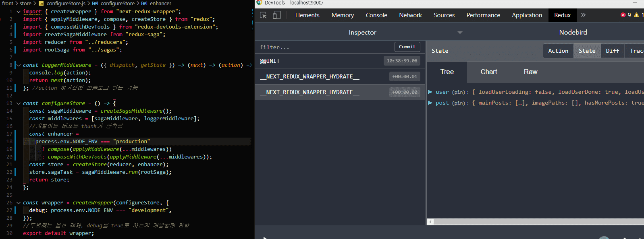This screenshot has height=239, width=644.
Task: Switch to Action view toggle
Action: point(558,51)
